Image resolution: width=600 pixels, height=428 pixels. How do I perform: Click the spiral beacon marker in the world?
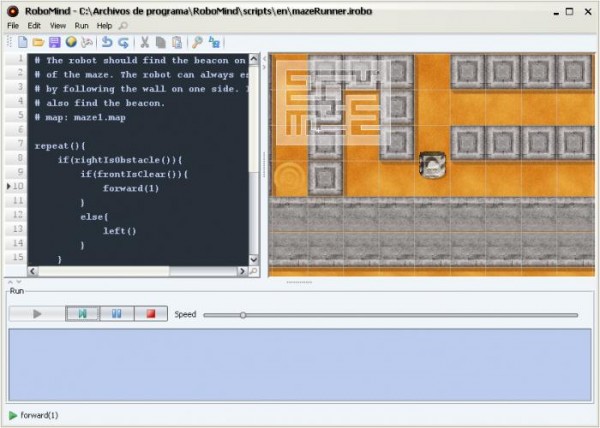(x=290, y=179)
